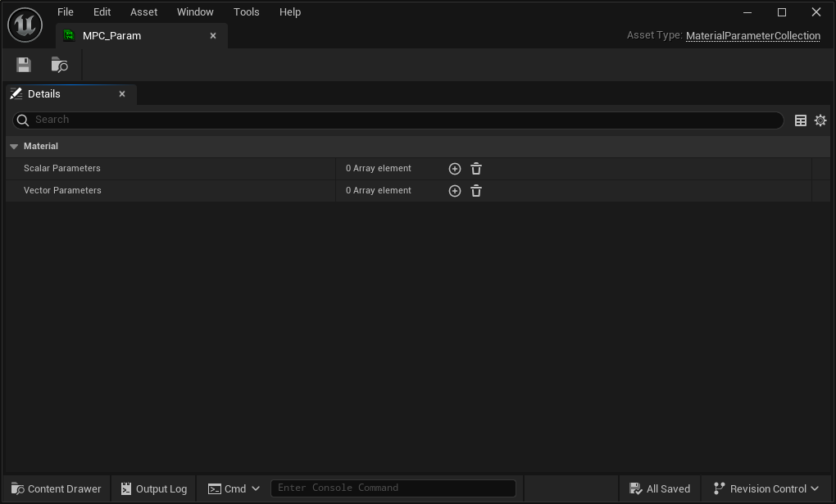Image resolution: width=836 pixels, height=504 pixels.
Task: Browse to asset in Content Browser icon
Action: pyautogui.click(x=59, y=65)
